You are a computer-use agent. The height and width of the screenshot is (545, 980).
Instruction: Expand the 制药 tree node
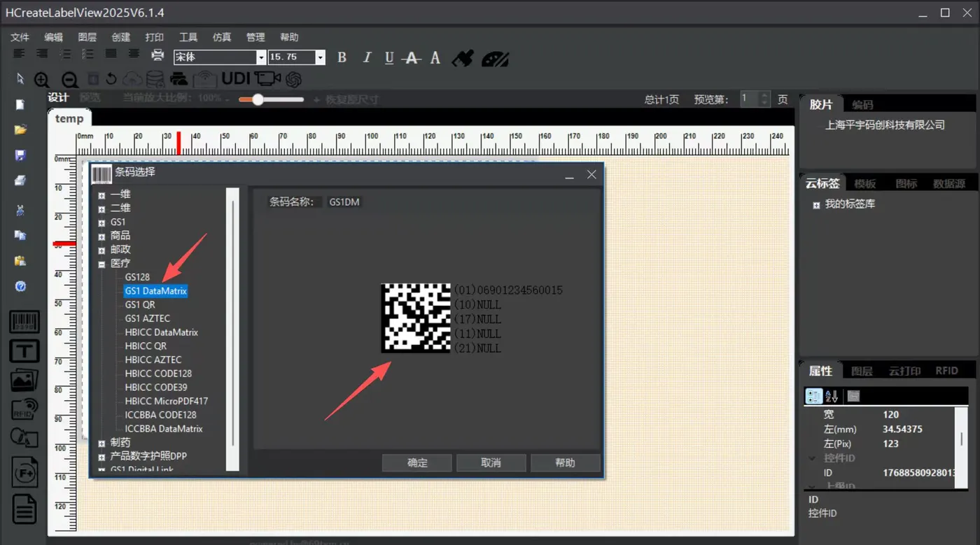102,443
